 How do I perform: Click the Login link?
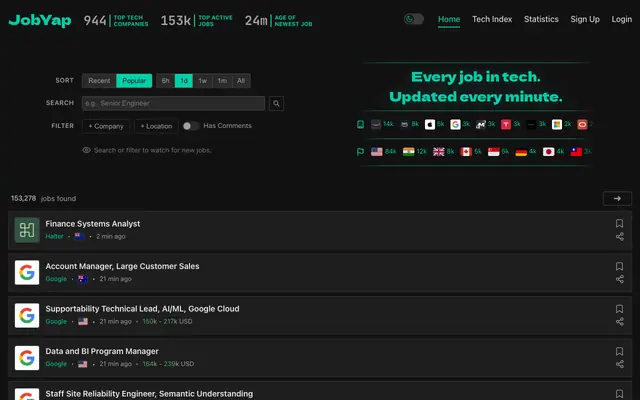click(x=621, y=19)
